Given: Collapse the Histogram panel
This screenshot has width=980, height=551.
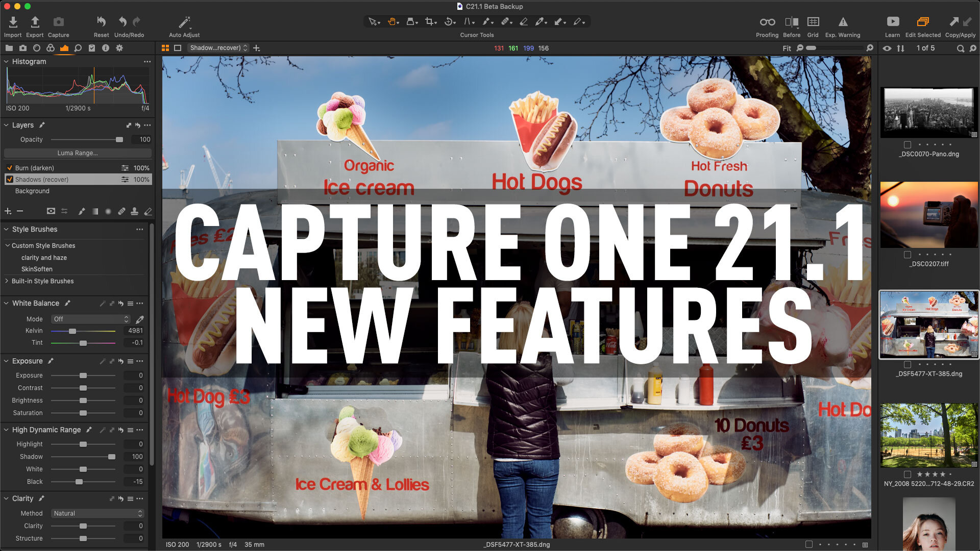Looking at the screenshot, I should [6, 61].
